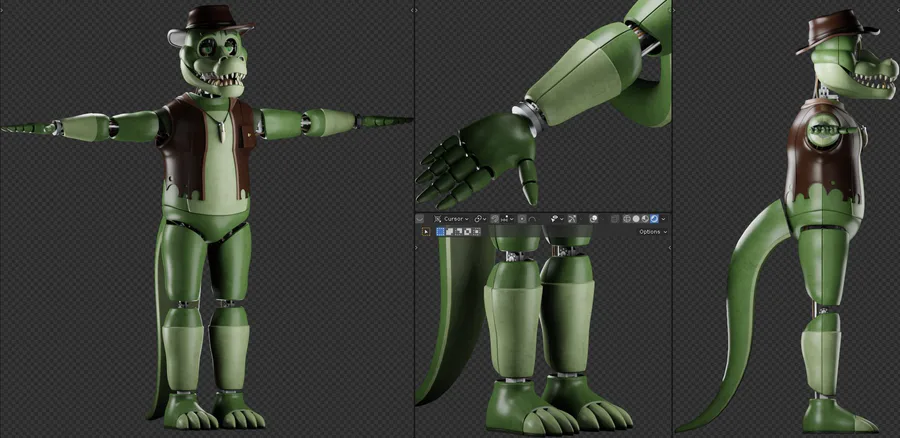Open the shading options dropdown arrow
Image resolution: width=900 pixels, height=438 pixels.
pyautogui.click(x=664, y=219)
